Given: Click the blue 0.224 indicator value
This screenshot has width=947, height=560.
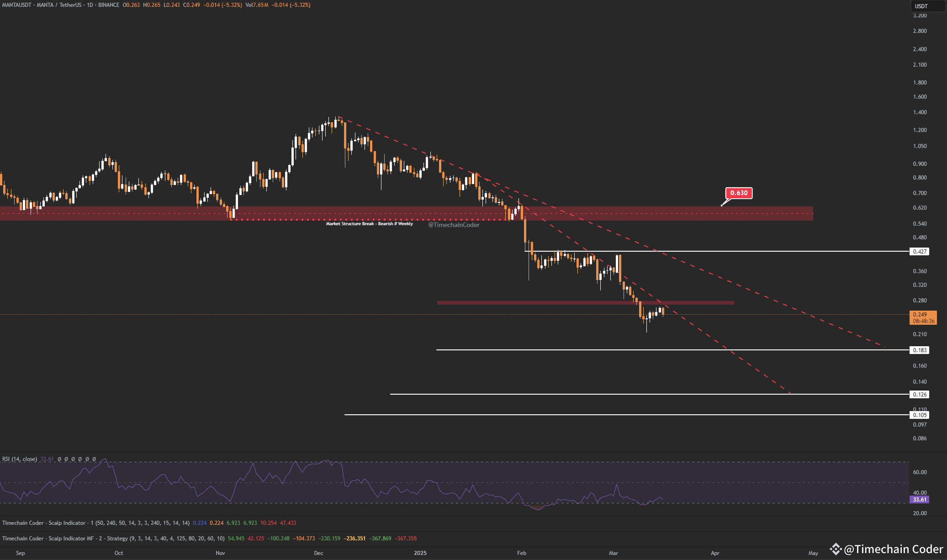Looking at the screenshot, I should (x=200, y=523).
